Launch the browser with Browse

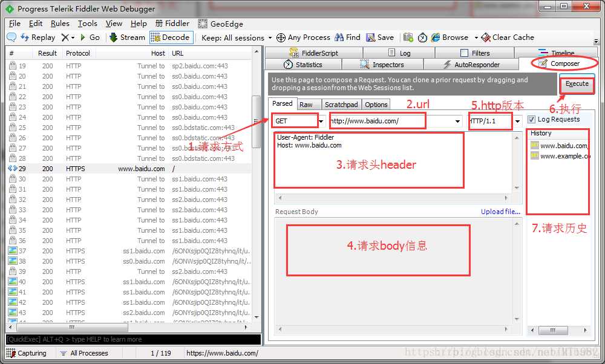[450, 37]
